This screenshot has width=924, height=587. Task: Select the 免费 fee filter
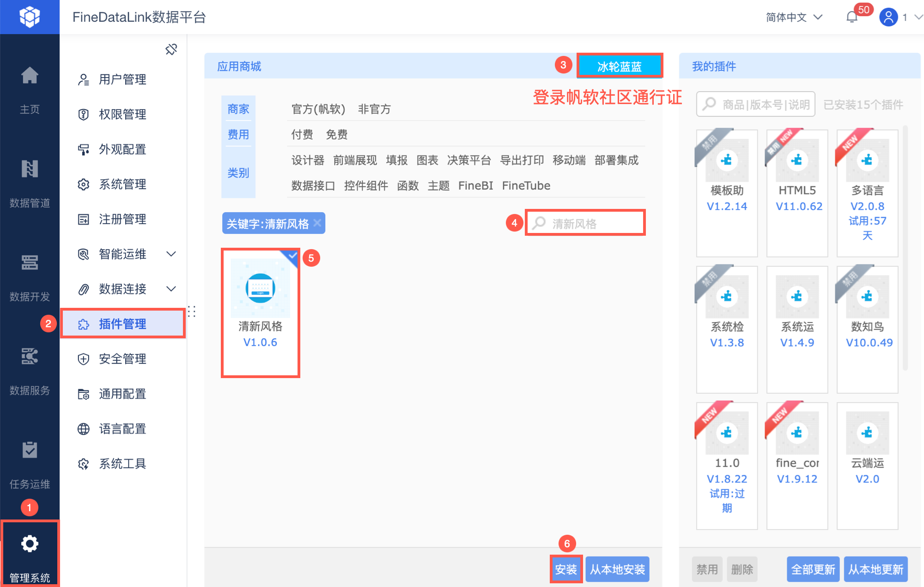click(336, 135)
